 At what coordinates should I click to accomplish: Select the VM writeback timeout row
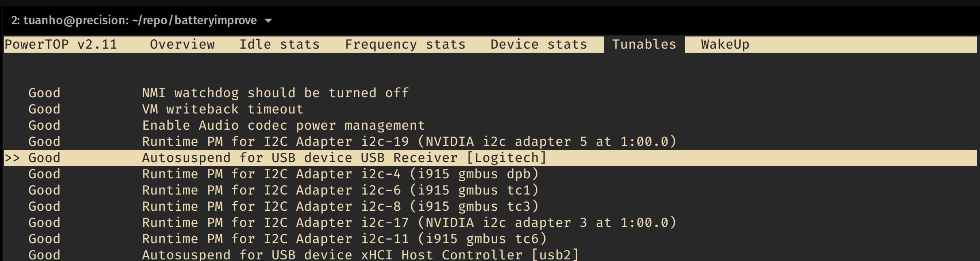tap(223, 109)
